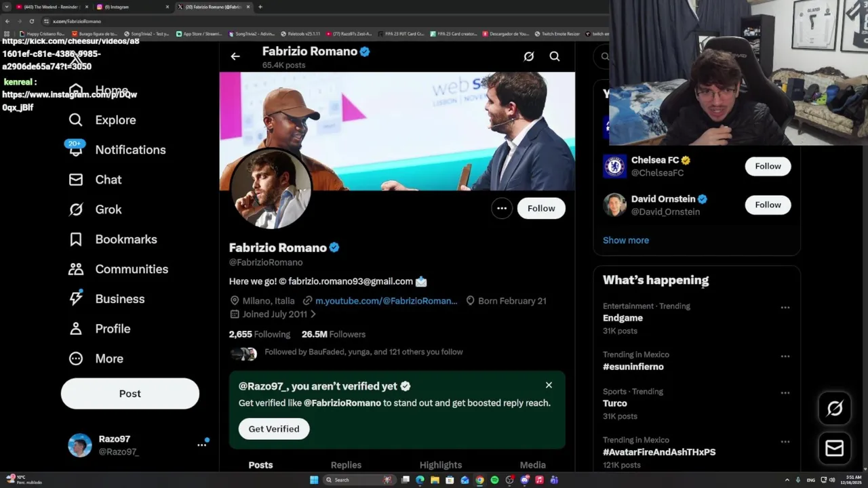Select the Highlights tab
Viewport: 868px width, 488px height.
click(x=441, y=465)
